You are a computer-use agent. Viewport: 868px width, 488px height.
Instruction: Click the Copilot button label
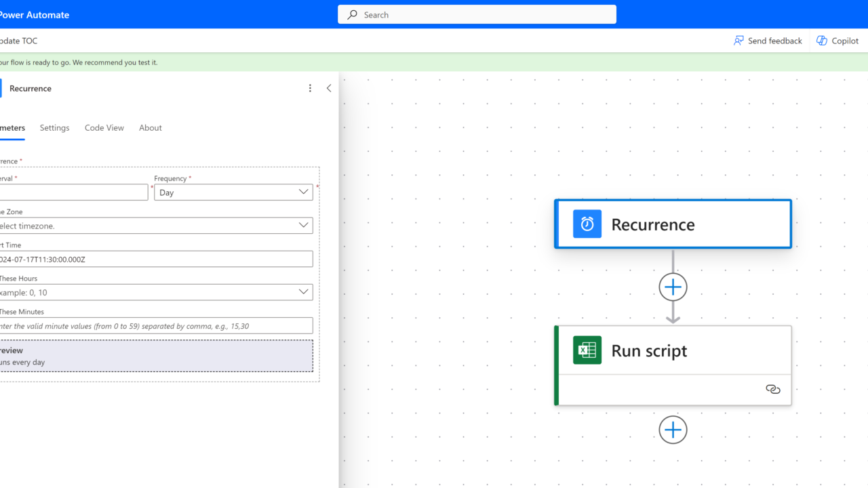point(845,41)
